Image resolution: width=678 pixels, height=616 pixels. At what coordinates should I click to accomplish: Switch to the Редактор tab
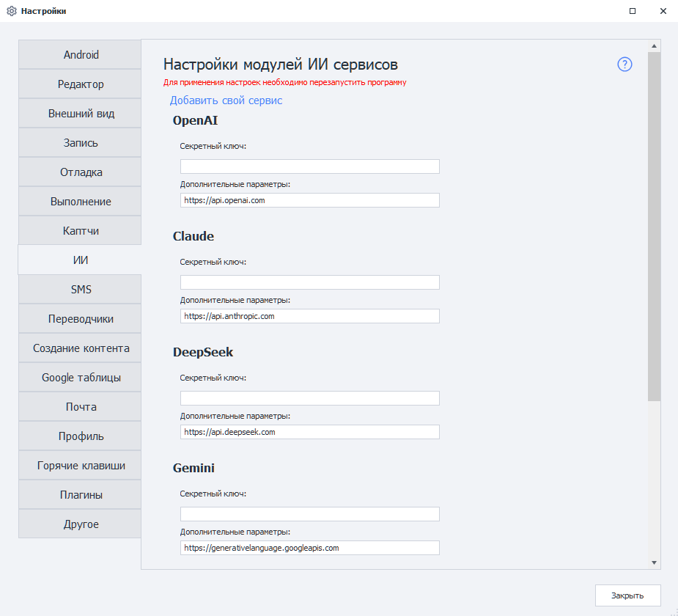[x=80, y=84]
